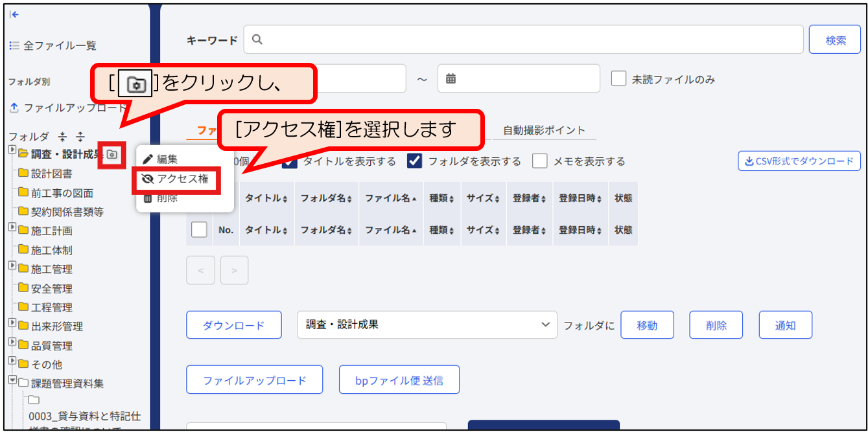Click the folder icon of 設計図書
Screen dimensions: 868x432
click(x=24, y=174)
